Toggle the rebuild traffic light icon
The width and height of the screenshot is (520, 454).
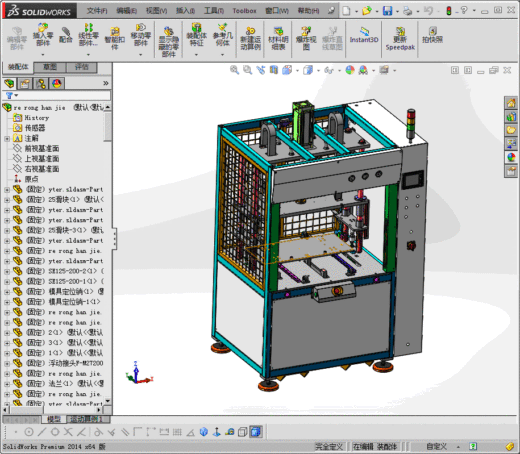pyautogui.click(x=449, y=11)
